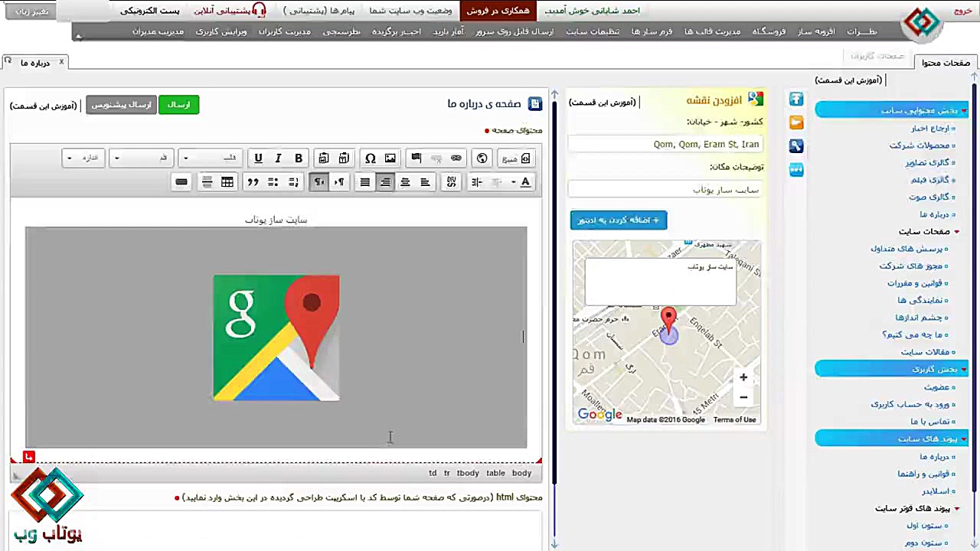This screenshot has height=551, width=980.
Task: Insert a special character with the omega icon
Action: [371, 158]
